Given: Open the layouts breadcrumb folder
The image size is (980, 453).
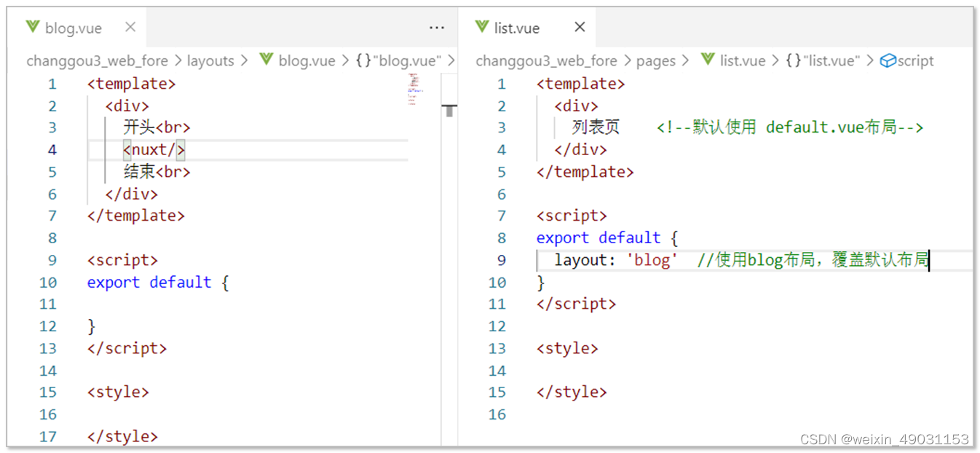Looking at the screenshot, I should [210, 61].
